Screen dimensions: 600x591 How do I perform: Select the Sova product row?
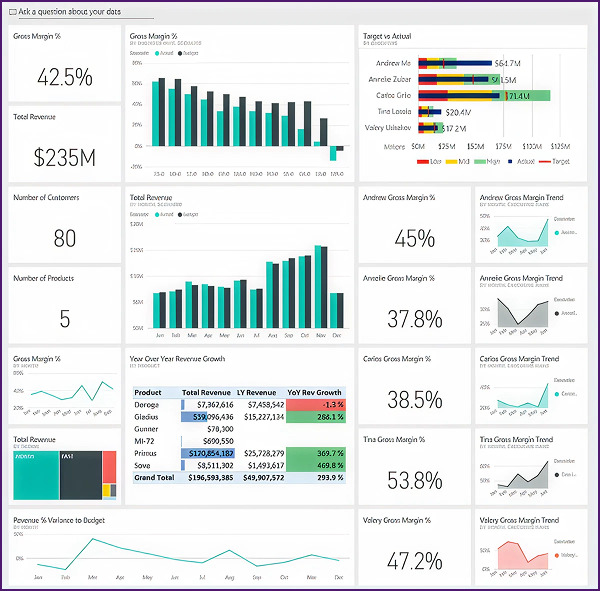pyautogui.click(x=239, y=465)
